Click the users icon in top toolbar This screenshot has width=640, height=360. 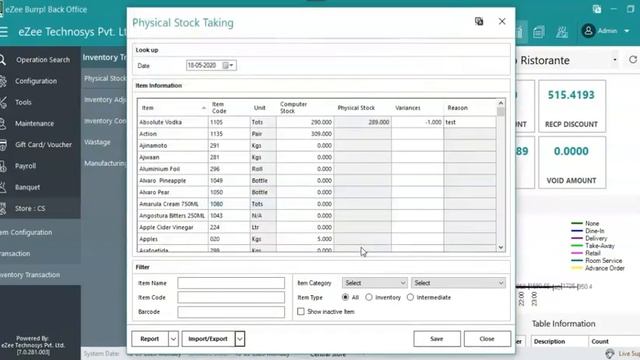click(562, 32)
